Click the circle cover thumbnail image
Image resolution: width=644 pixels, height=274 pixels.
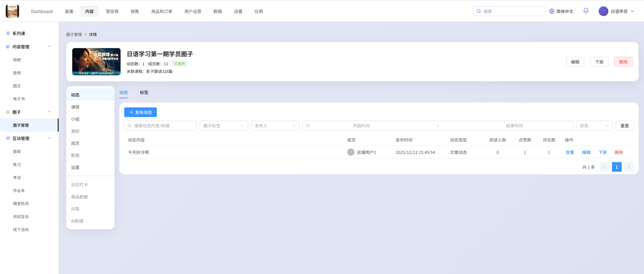coord(96,62)
